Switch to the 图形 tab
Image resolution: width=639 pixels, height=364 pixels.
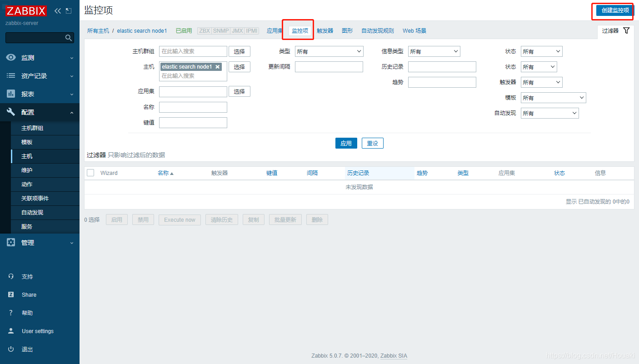(347, 30)
